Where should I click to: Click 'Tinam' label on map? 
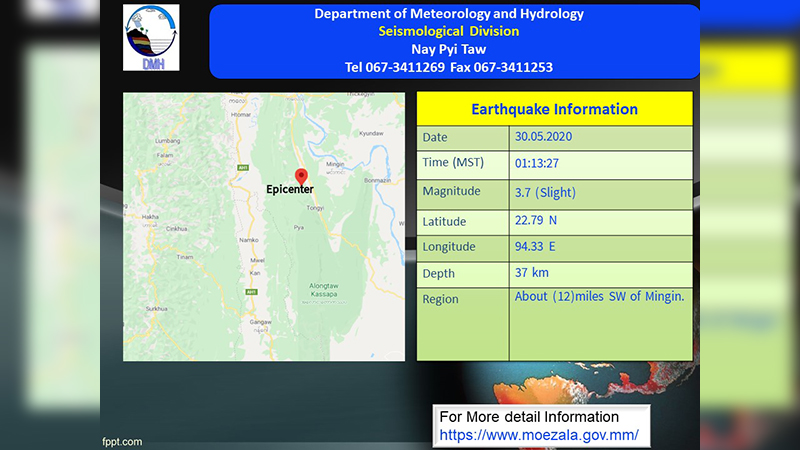(185, 257)
